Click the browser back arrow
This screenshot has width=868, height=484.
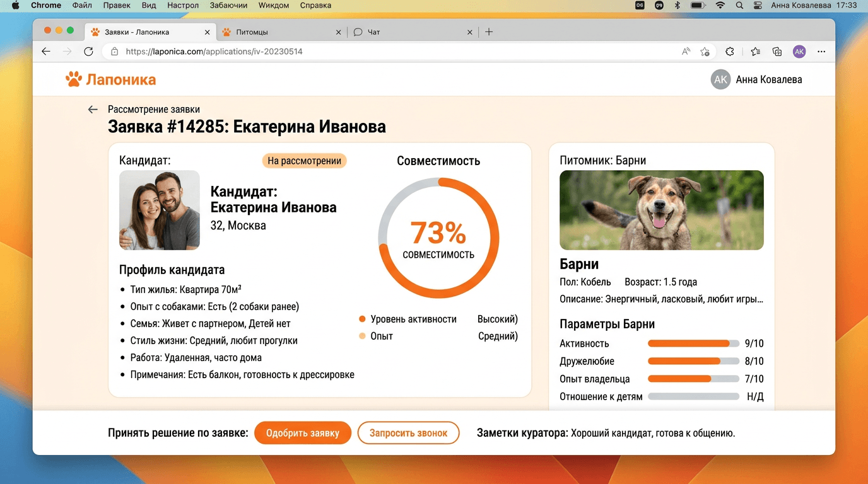(x=46, y=52)
